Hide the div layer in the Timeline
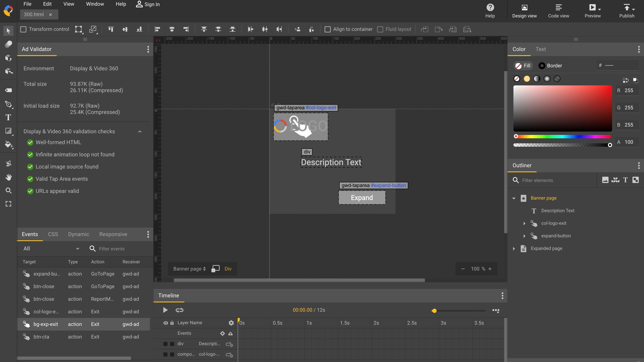Image resolution: width=644 pixels, height=362 pixels. [x=165, y=344]
